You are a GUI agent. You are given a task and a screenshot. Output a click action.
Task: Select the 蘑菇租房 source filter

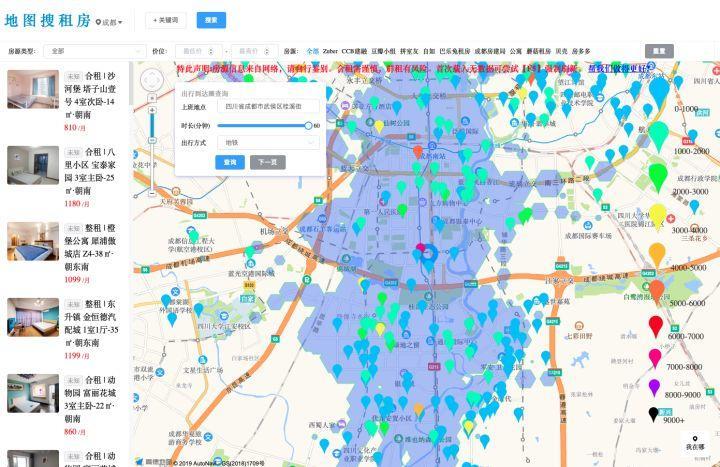(539, 51)
